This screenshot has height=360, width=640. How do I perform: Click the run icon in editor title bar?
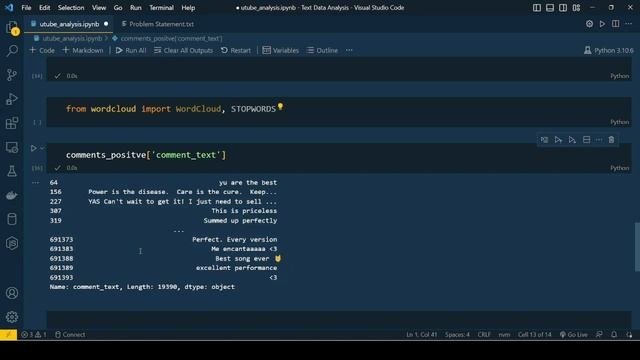(x=602, y=24)
